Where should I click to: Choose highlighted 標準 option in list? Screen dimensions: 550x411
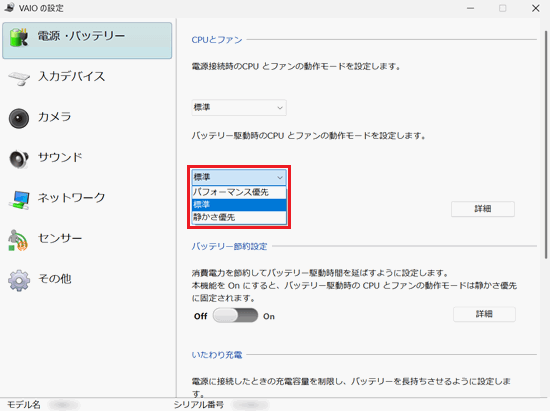coord(239,205)
